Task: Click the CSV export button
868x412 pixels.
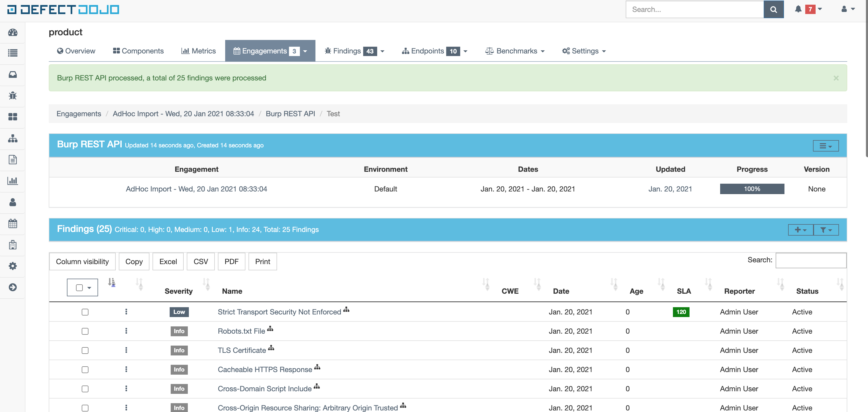Action: pyautogui.click(x=201, y=262)
